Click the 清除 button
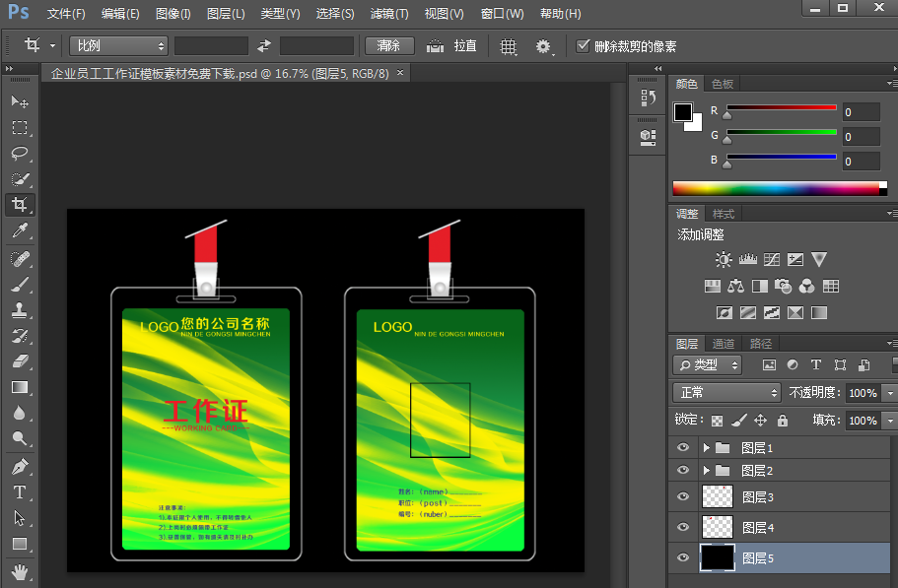Viewport: 898px width, 588px height. [388, 46]
